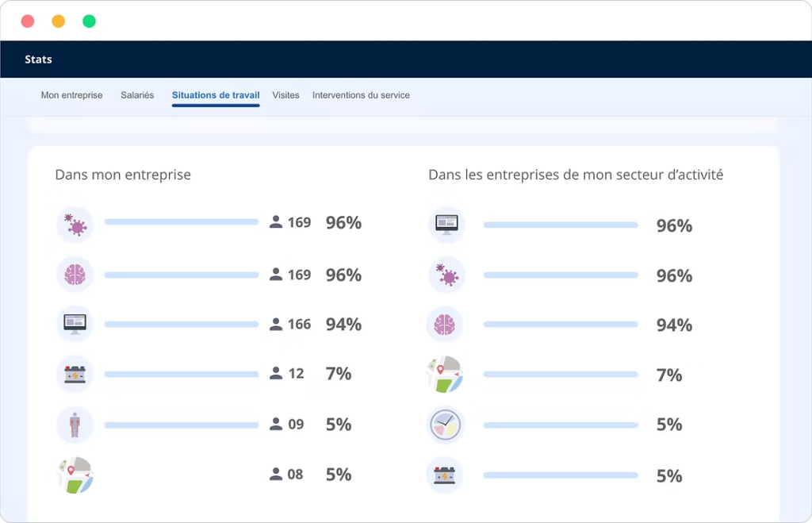Viewport: 812px width, 523px height.
Task: Open the Interventions du service tab
Action: (x=361, y=95)
